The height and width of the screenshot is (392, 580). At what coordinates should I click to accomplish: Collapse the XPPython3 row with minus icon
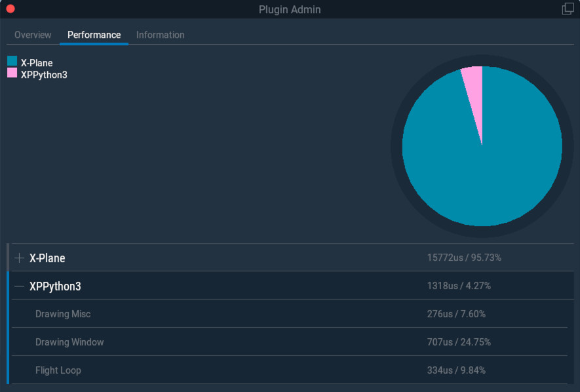pos(19,286)
